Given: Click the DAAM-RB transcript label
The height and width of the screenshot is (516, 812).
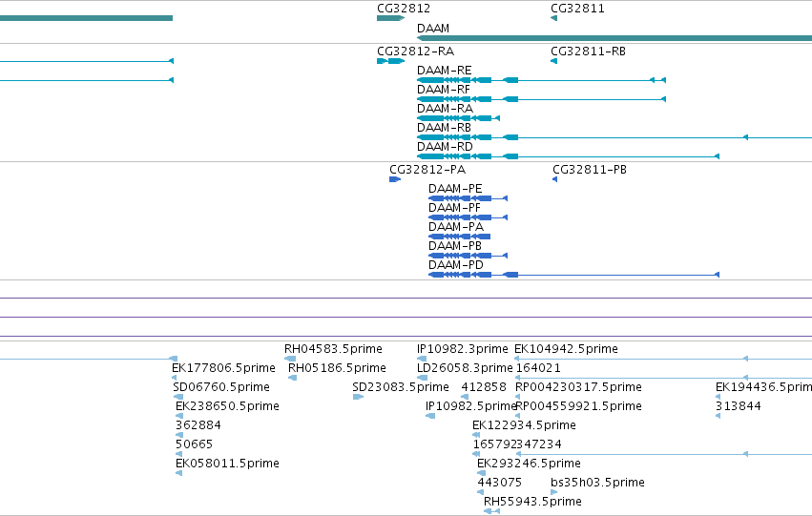Looking at the screenshot, I should click(x=444, y=128).
